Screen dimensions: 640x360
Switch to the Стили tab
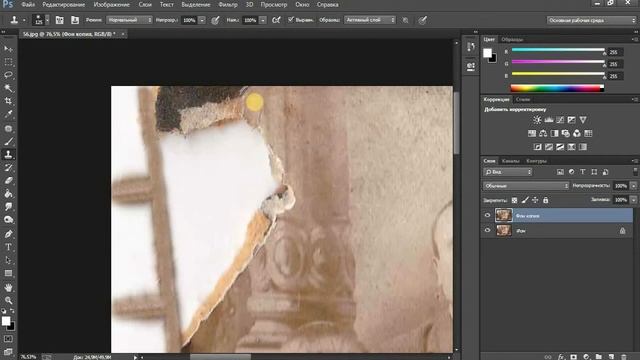point(522,99)
